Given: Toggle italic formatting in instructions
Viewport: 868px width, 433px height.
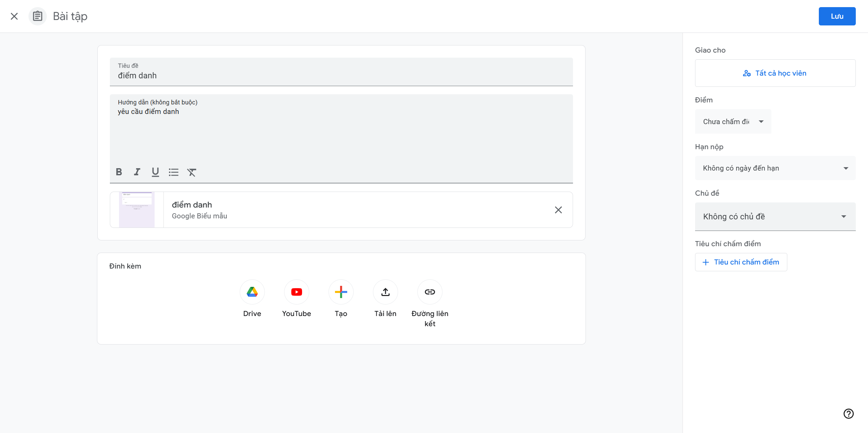Looking at the screenshot, I should click(x=137, y=172).
